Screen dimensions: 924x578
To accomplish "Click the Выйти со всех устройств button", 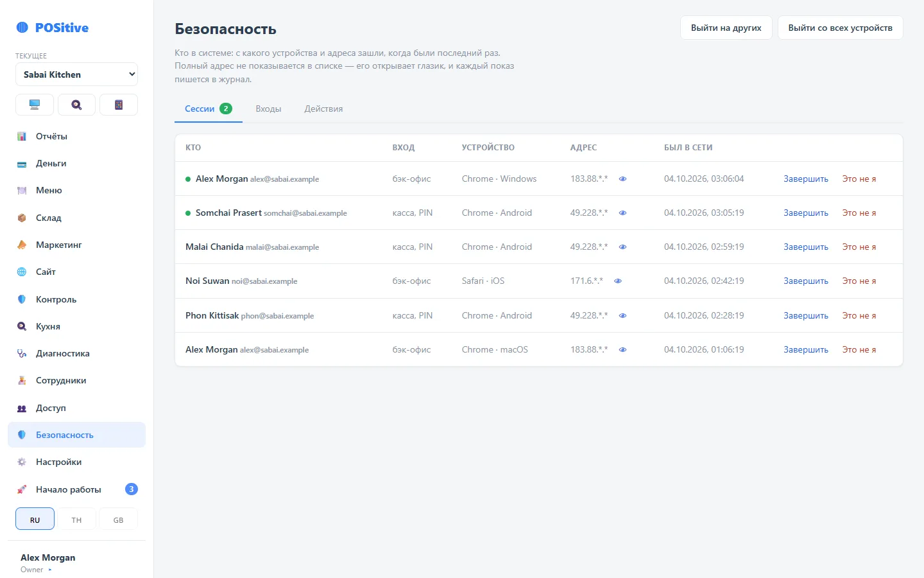I will pyautogui.click(x=841, y=28).
